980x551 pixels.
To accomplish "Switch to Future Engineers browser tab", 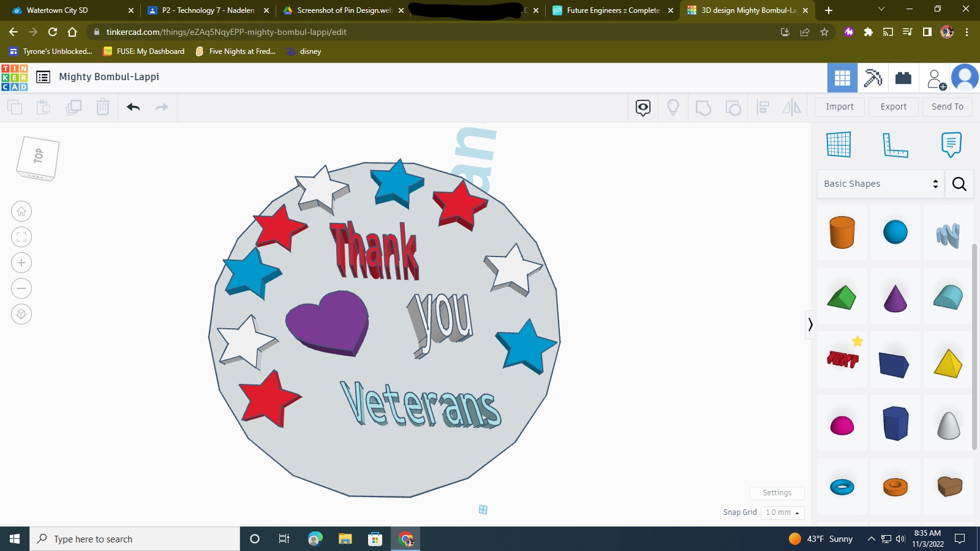I will click(x=612, y=10).
